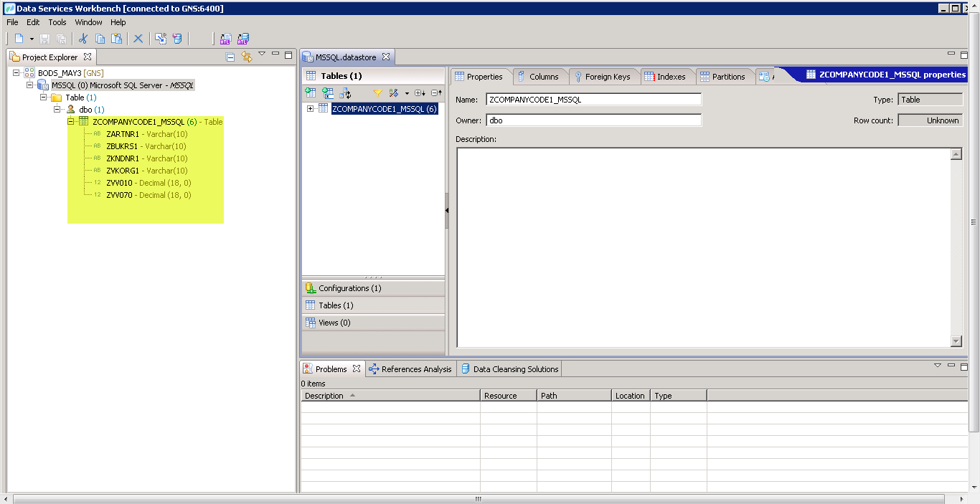
Task: Toggle Collapse All in Project Explorer
Action: pos(230,57)
